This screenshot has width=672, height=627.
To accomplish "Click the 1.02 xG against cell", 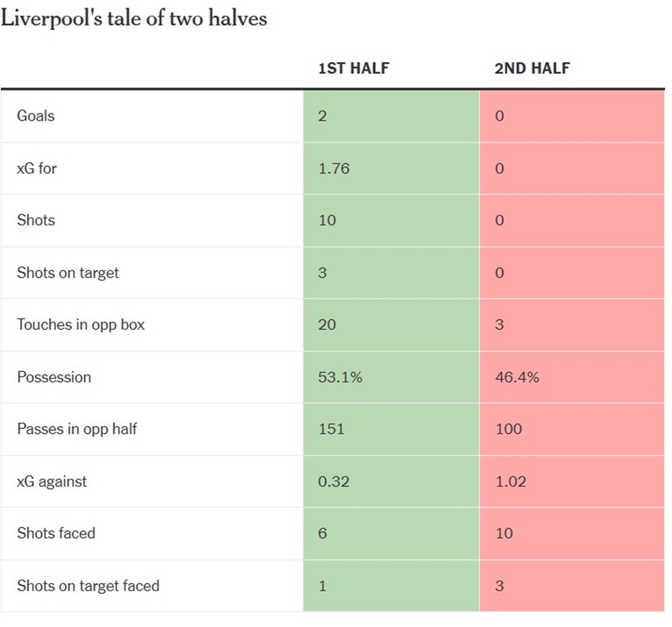I will point(510,482).
